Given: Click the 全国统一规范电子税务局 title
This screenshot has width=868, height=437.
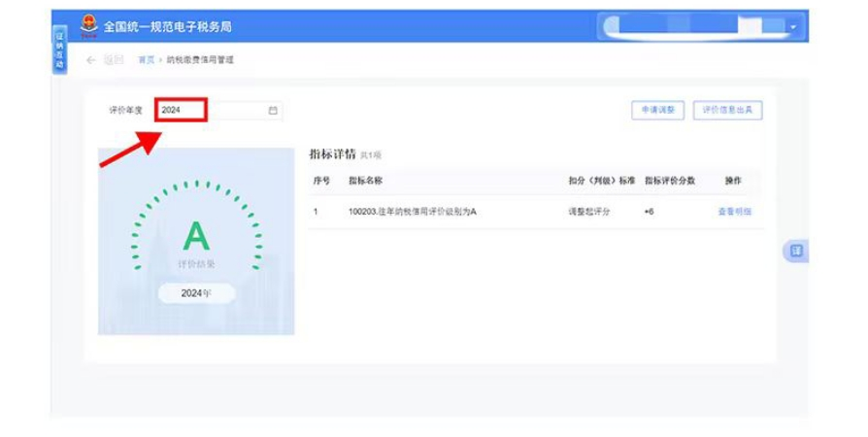Looking at the screenshot, I should point(168,26).
